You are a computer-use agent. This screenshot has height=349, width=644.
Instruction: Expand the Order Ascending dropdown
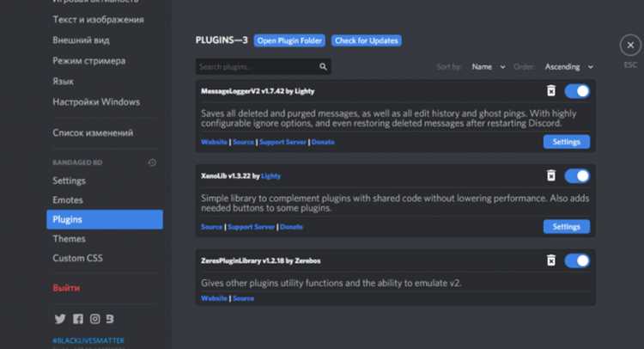coord(568,66)
